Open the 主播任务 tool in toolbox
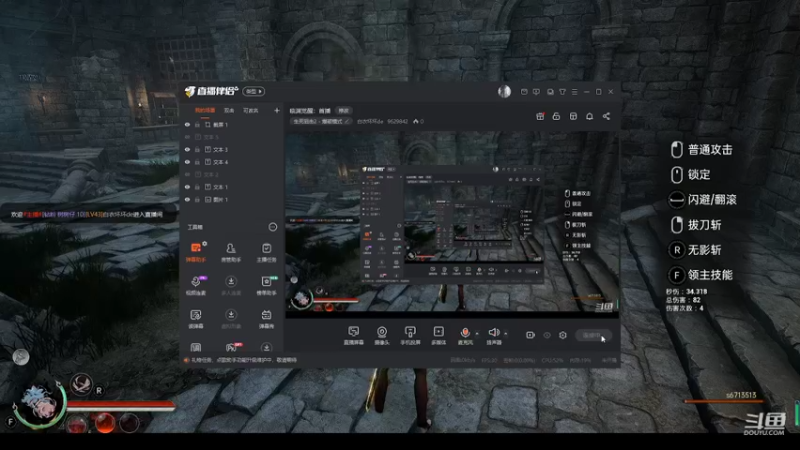This screenshot has height=450, width=800. [266, 252]
